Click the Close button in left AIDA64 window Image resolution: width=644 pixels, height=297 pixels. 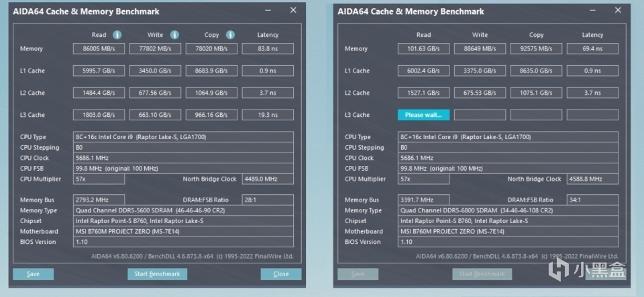click(281, 274)
